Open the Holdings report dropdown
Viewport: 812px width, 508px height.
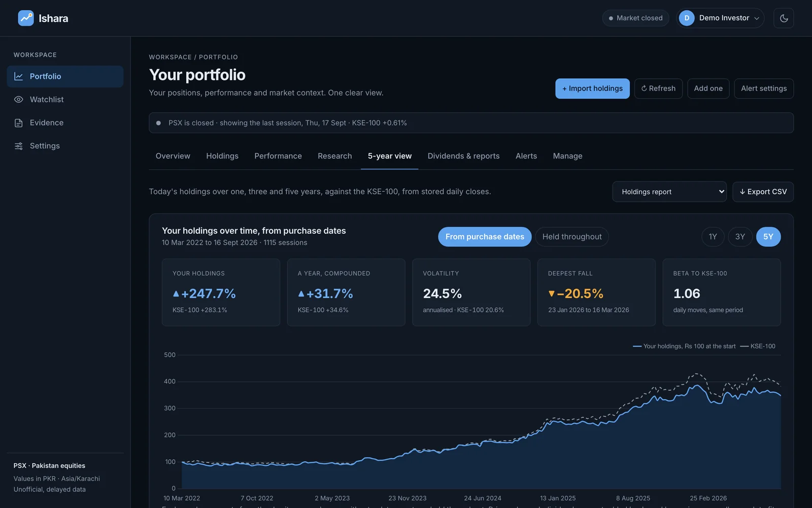tap(669, 192)
